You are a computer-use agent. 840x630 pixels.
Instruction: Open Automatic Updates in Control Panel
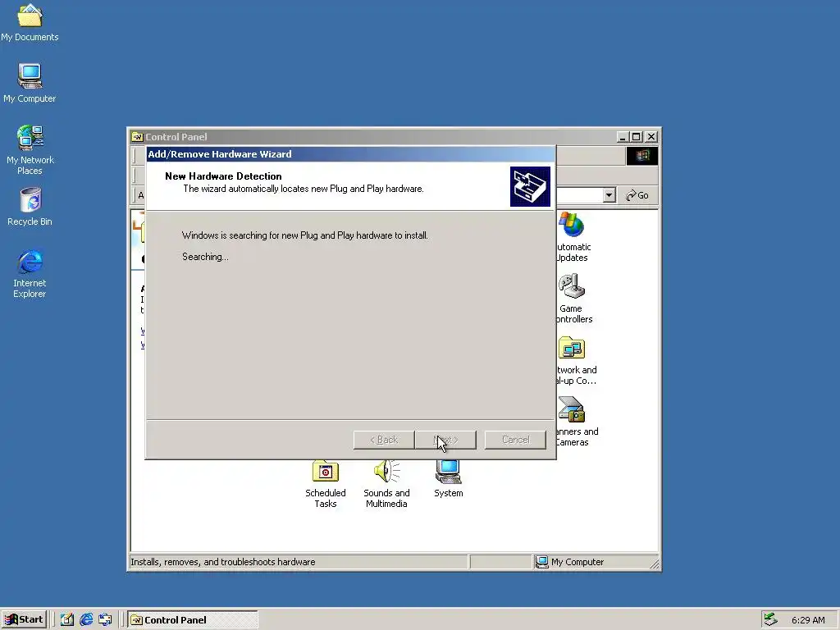[x=572, y=237]
